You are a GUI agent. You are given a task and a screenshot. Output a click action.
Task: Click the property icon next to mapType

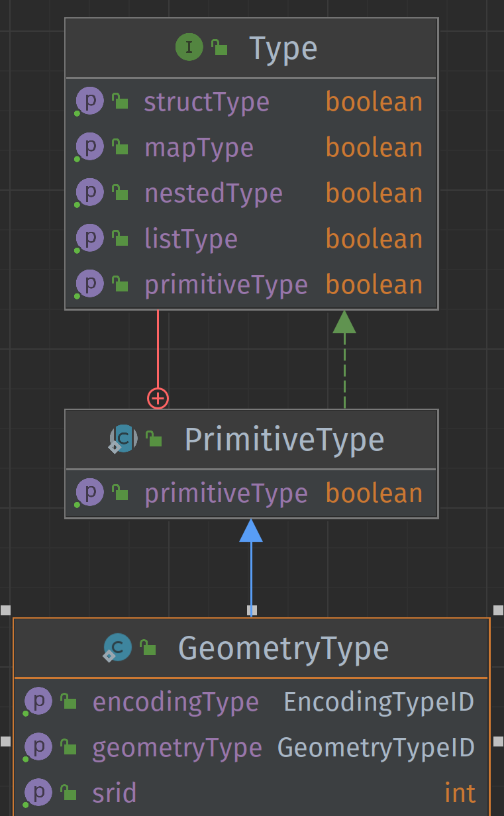tap(89, 148)
